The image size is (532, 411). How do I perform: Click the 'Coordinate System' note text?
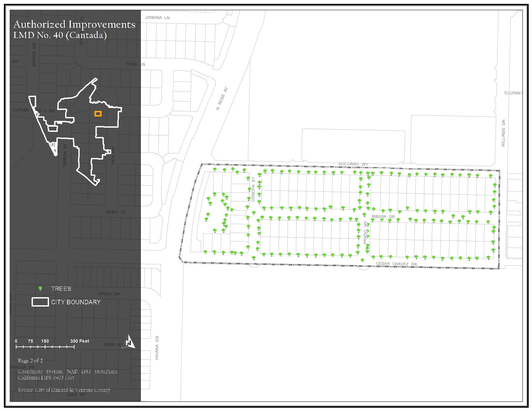[x=68, y=375]
